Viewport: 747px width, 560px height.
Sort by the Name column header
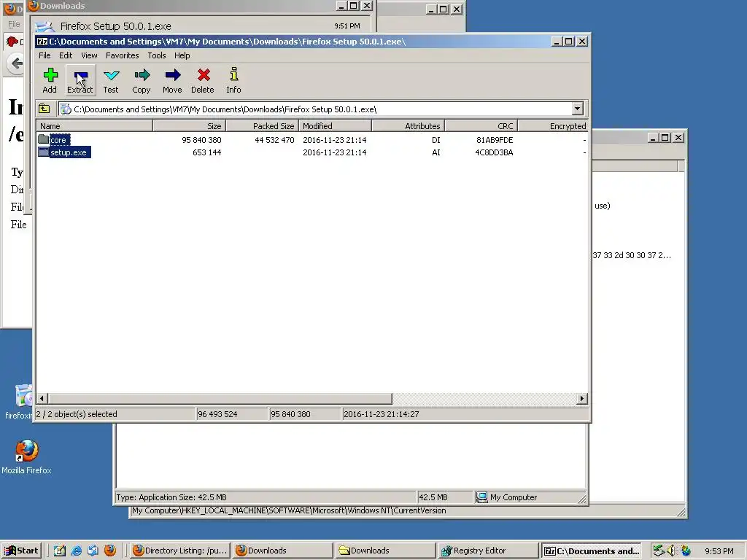click(x=94, y=125)
